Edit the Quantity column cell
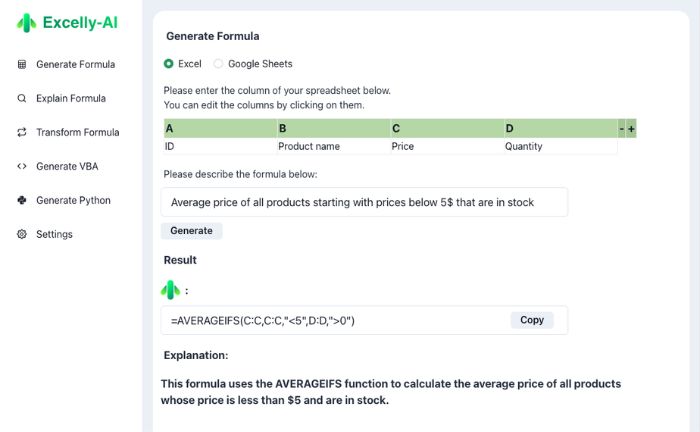 (559, 146)
